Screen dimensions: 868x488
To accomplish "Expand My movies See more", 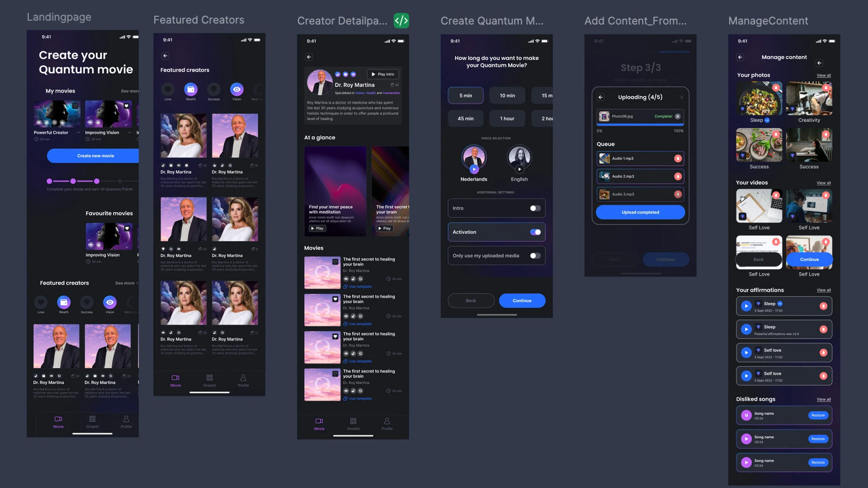I will coord(130,91).
